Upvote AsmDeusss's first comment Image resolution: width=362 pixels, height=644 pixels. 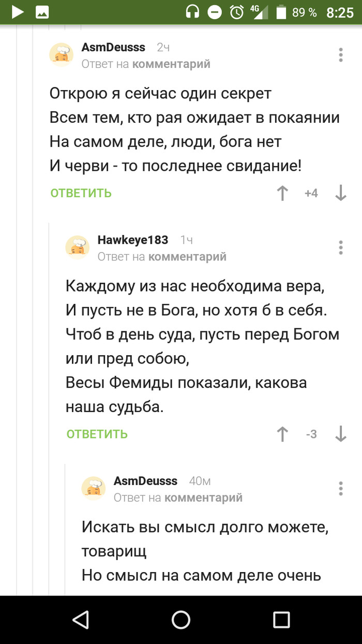(x=282, y=194)
